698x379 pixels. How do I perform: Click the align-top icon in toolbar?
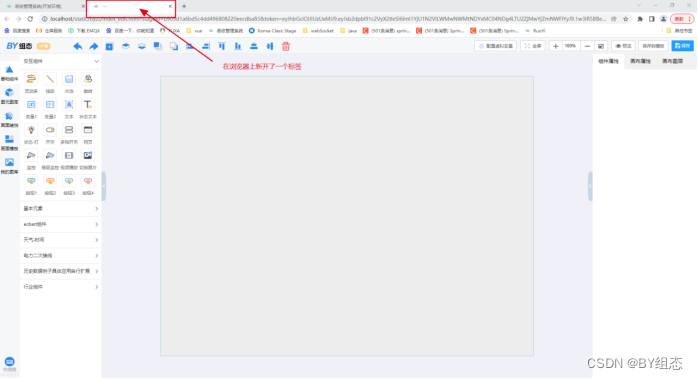222,46
